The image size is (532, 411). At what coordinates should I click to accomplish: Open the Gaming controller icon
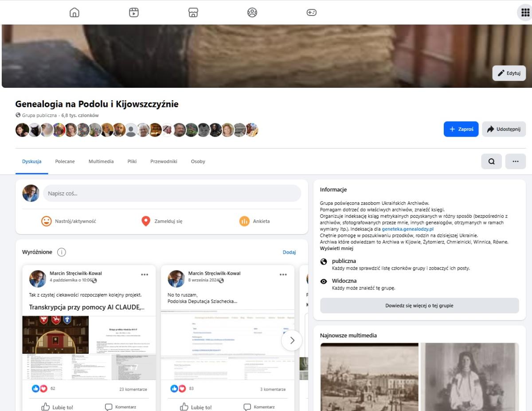[x=312, y=12]
